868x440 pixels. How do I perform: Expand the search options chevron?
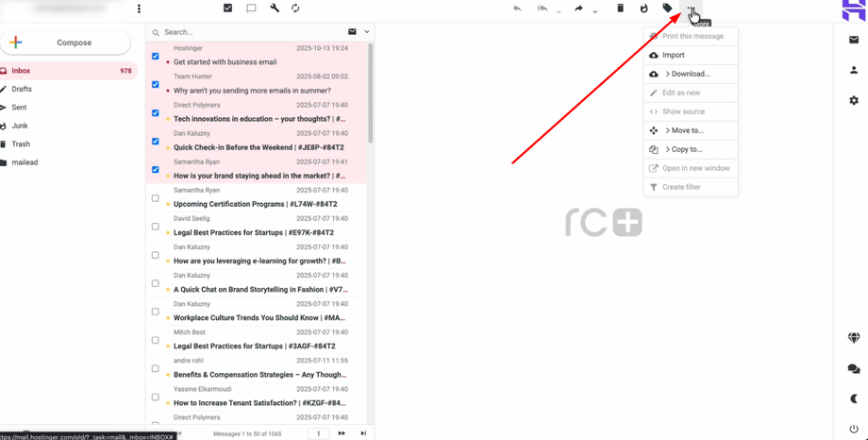[366, 31]
